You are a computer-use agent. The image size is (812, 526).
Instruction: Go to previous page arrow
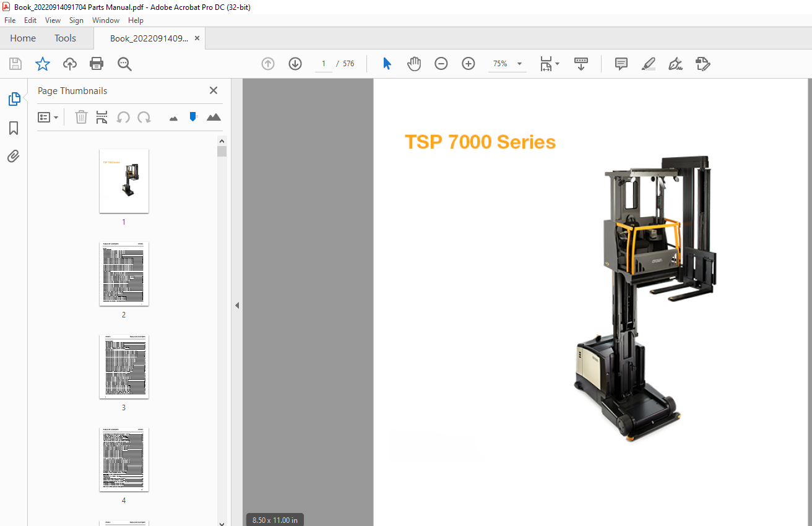pyautogui.click(x=268, y=64)
